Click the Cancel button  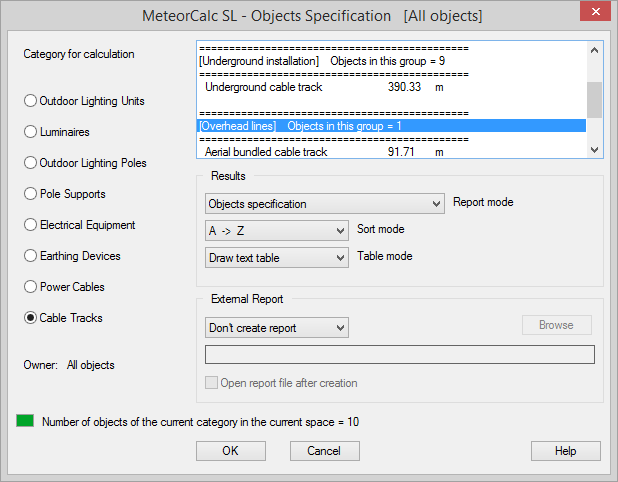tap(325, 451)
